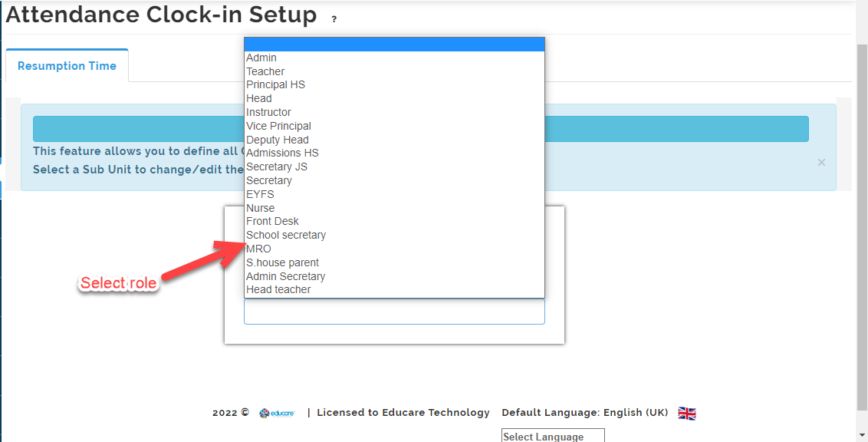Click the educare logo in footer
Image resolution: width=868 pixels, height=442 pixels.
pyautogui.click(x=277, y=413)
